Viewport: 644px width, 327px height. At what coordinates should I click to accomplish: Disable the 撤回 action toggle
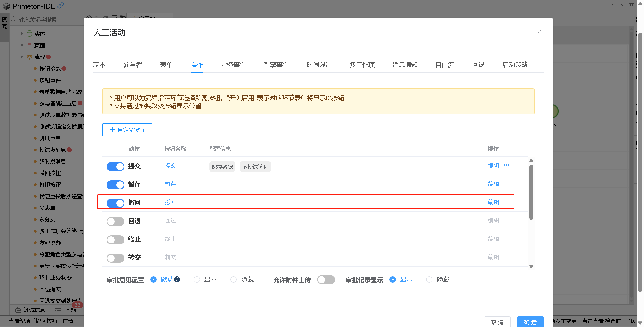coord(115,203)
